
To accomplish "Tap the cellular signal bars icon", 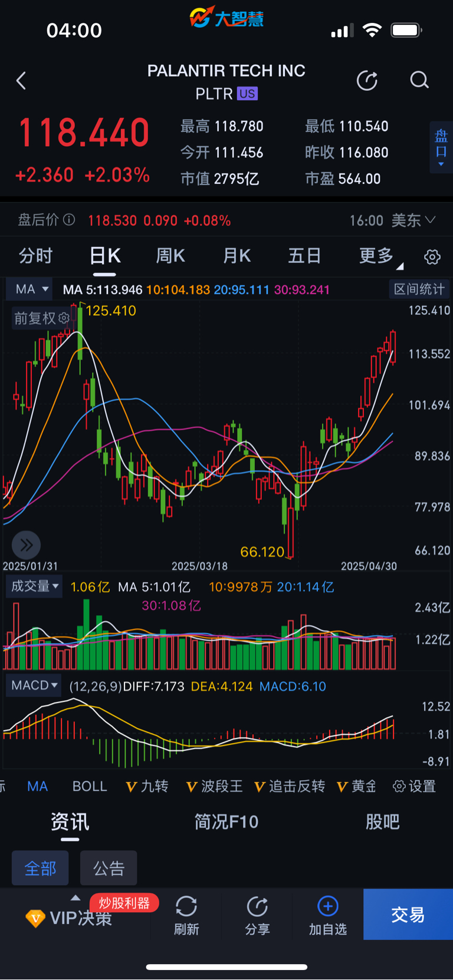I will pyautogui.click(x=342, y=30).
